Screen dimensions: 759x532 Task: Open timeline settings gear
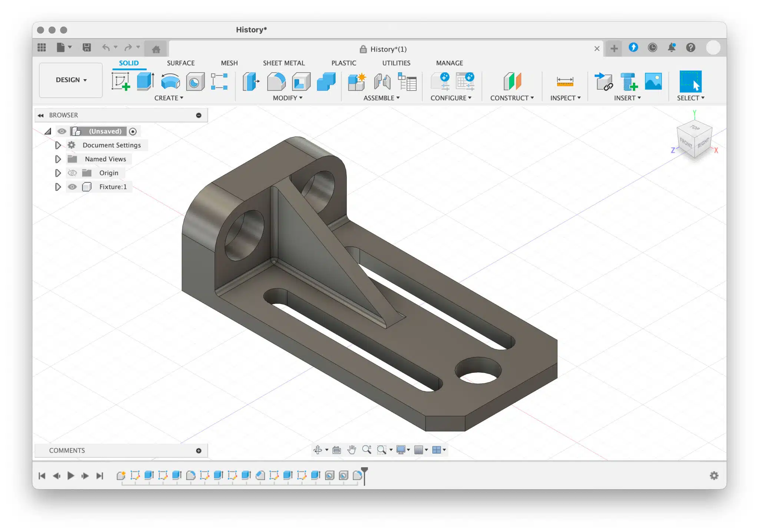pyautogui.click(x=714, y=475)
